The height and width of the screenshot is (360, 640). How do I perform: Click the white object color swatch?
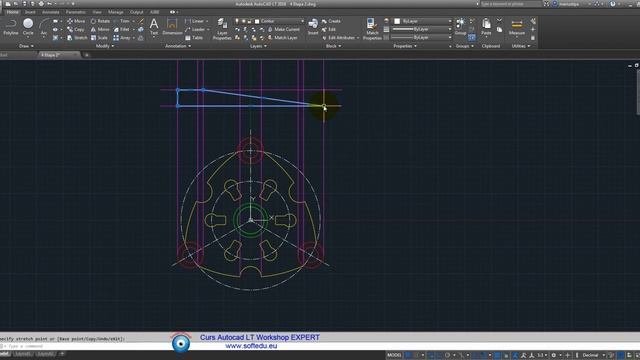coord(397,21)
